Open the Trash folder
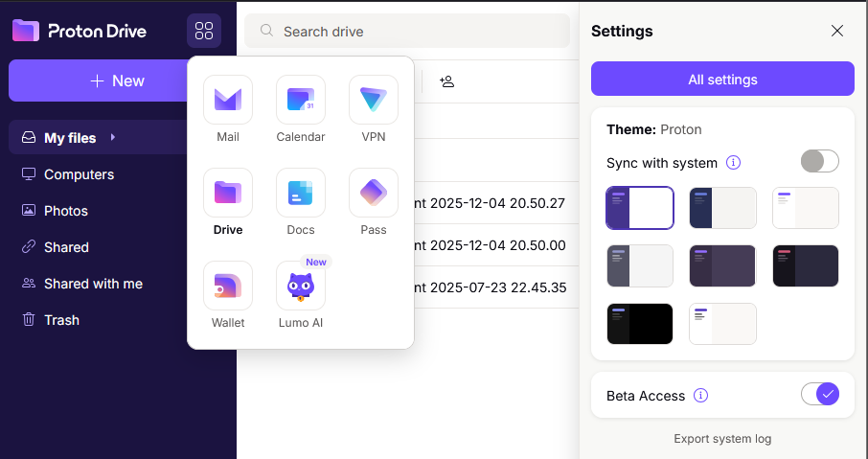 [x=61, y=320]
